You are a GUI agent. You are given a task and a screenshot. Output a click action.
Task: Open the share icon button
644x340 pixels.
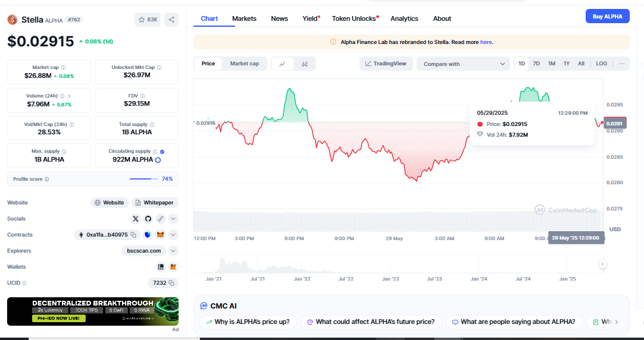tap(171, 20)
